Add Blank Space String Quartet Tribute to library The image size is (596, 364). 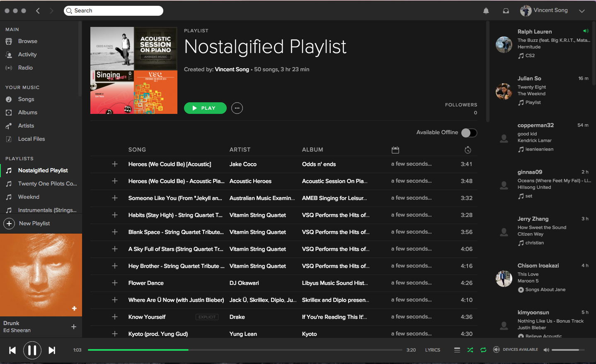click(115, 232)
